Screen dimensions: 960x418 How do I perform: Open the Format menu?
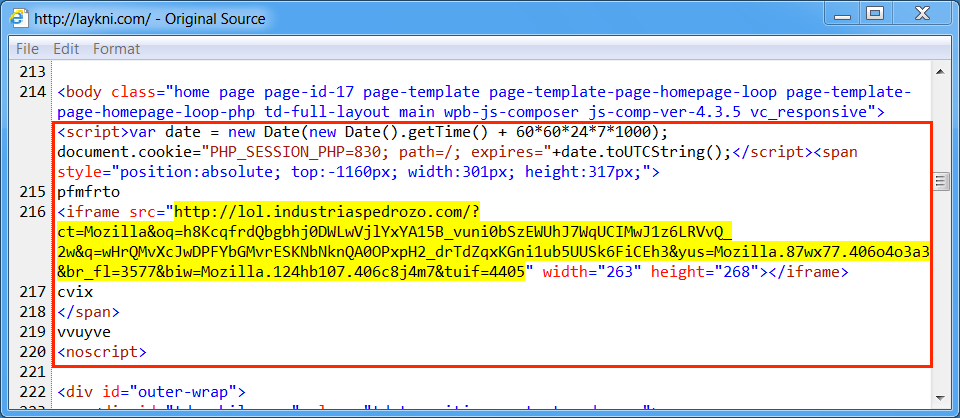(x=116, y=48)
